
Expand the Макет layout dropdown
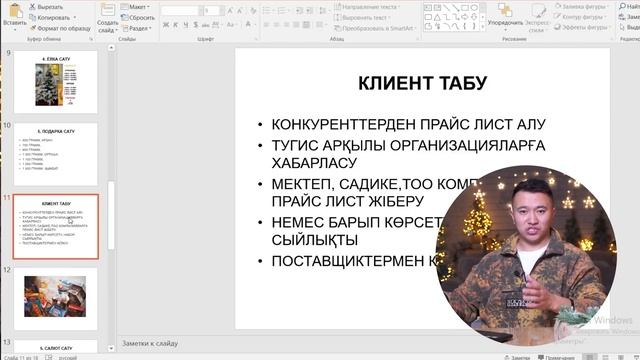click(136, 7)
